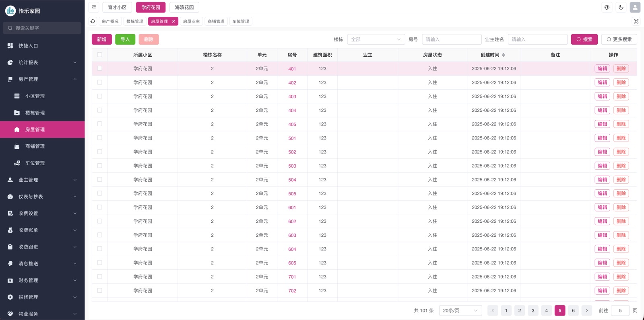644x320 pixels.
Task: Focus the sidebar 搜索关键字 field
Action: 42,28
